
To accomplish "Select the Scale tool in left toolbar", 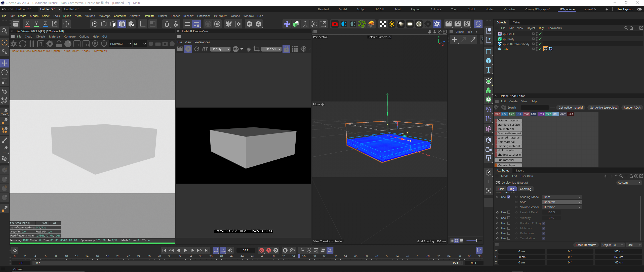I will [x=5, y=82].
